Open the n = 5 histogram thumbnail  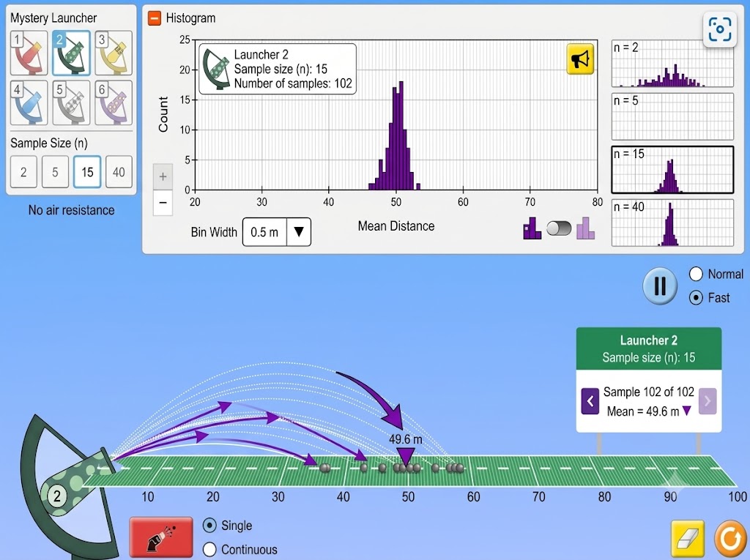[672, 116]
